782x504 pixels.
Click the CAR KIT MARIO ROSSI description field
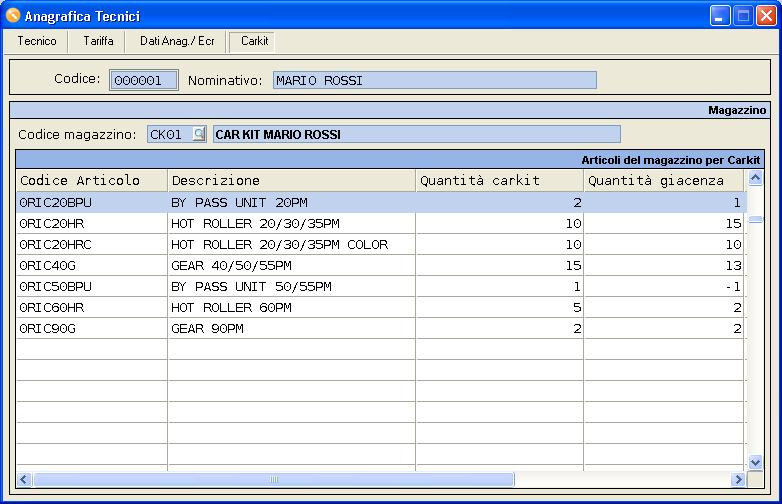pyautogui.click(x=416, y=134)
